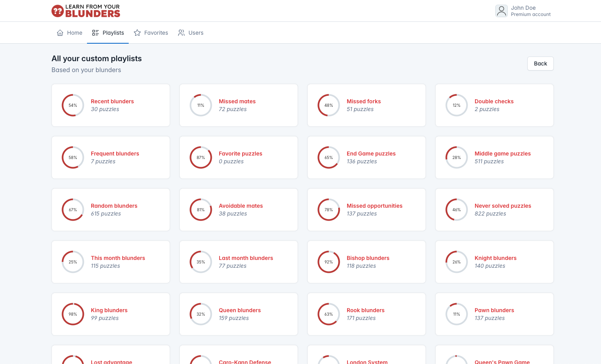Open the Frequent blunders playlist

[111, 157]
